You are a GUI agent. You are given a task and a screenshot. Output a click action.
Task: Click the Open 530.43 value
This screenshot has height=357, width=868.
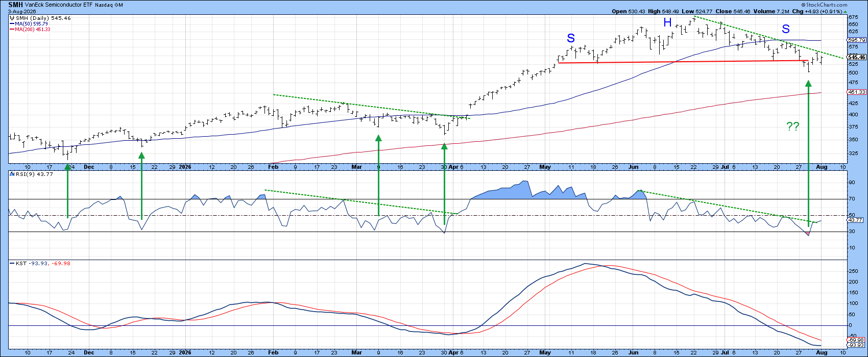(628, 11)
